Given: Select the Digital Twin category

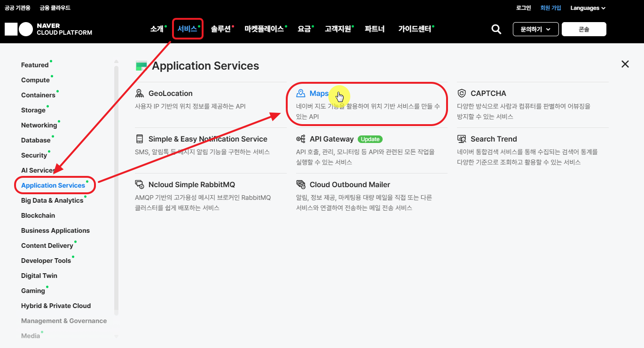Looking at the screenshot, I should pos(39,276).
